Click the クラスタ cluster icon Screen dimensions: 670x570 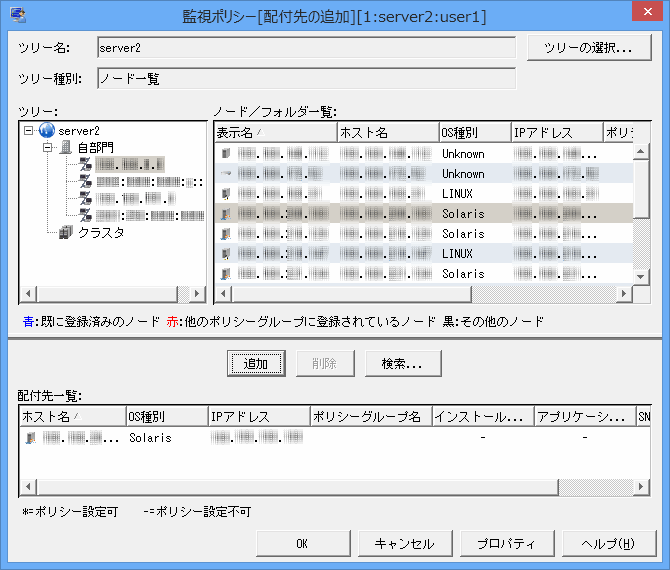click(66, 233)
